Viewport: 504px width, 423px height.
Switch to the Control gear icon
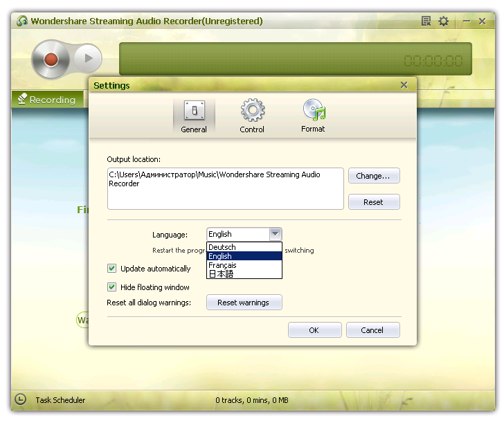[x=253, y=110]
